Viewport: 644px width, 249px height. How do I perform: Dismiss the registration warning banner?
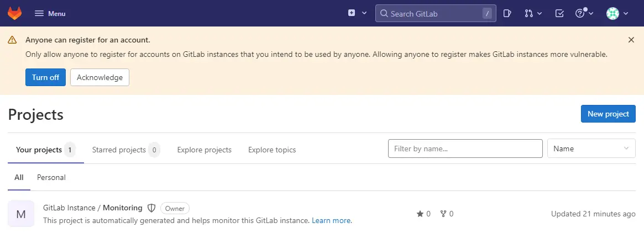point(631,40)
